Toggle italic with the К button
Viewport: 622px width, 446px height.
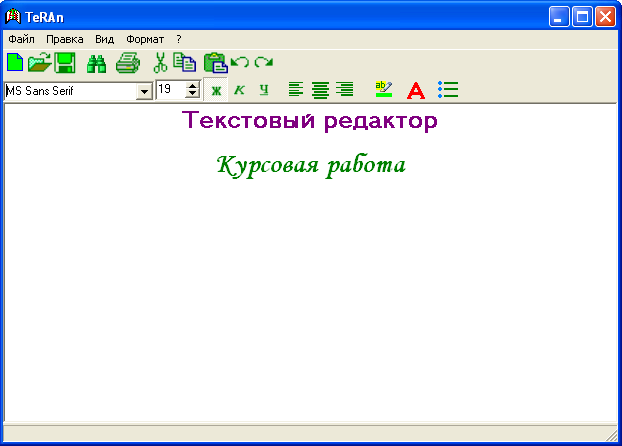pyautogui.click(x=240, y=90)
